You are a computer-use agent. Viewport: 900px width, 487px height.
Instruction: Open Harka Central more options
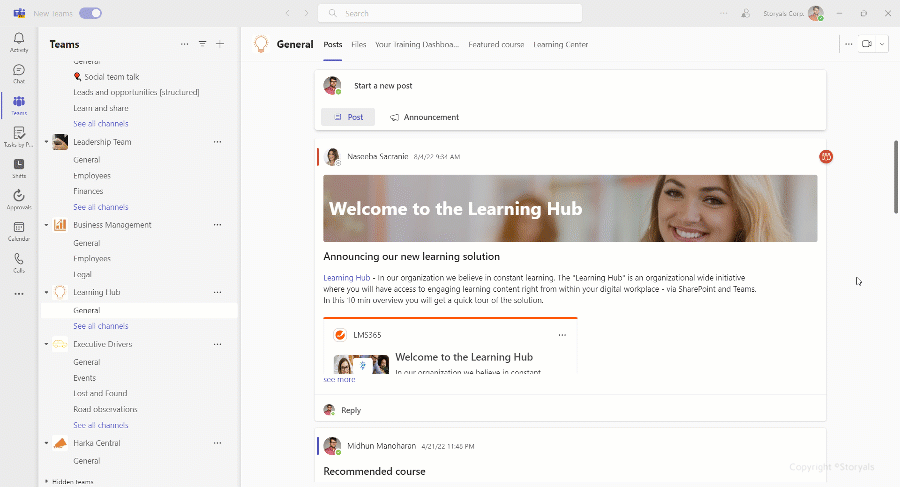tap(218, 443)
